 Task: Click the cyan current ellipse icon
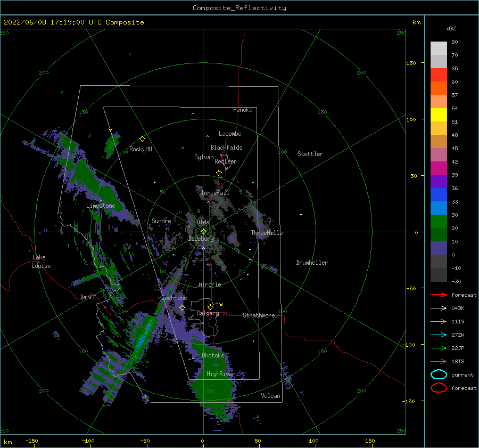click(439, 374)
